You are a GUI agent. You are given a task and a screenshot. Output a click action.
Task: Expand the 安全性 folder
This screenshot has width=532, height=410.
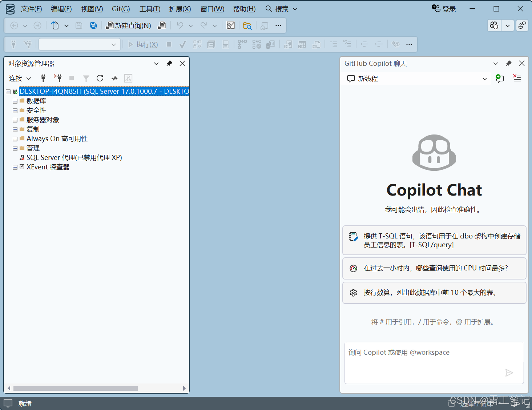(x=15, y=110)
